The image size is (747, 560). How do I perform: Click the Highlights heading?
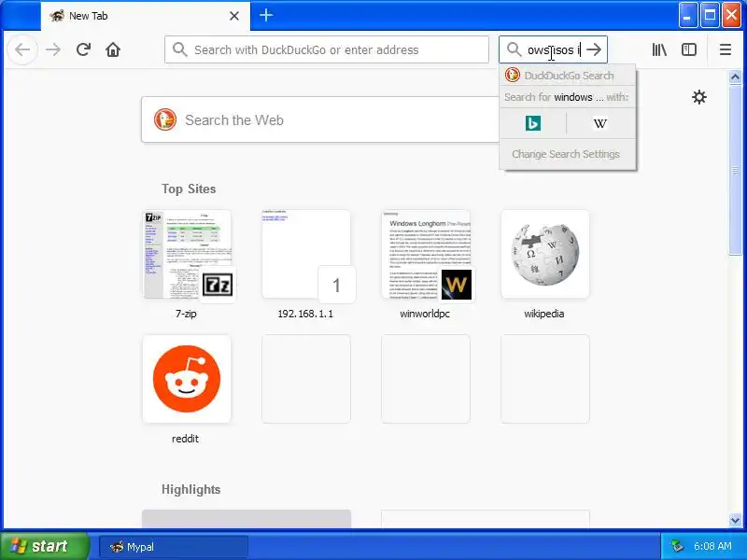pyautogui.click(x=191, y=489)
